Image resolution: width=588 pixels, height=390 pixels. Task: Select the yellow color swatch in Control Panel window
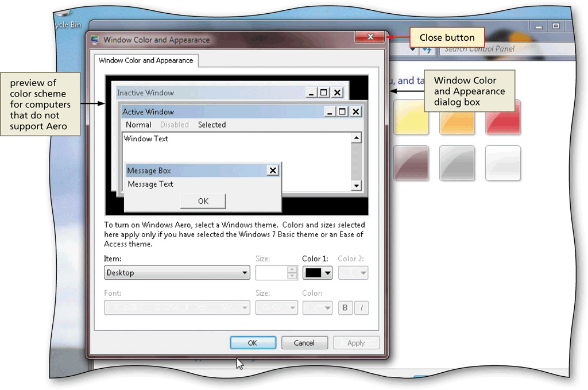coord(411,117)
